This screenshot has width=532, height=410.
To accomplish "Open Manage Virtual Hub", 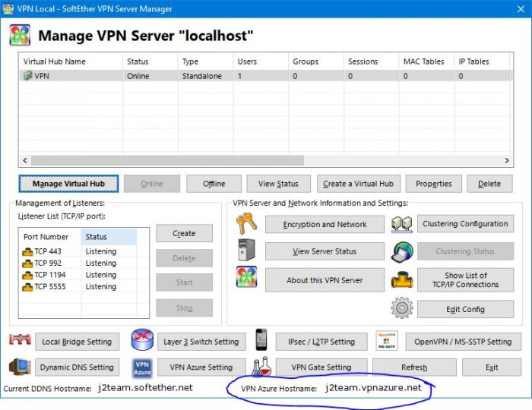I will coord(68,184).
